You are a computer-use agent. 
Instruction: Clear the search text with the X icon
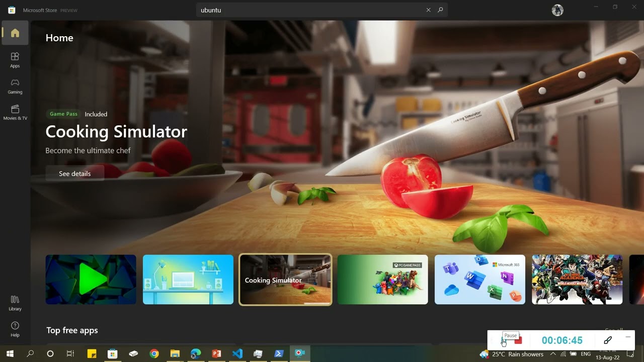tap(429, 10)
